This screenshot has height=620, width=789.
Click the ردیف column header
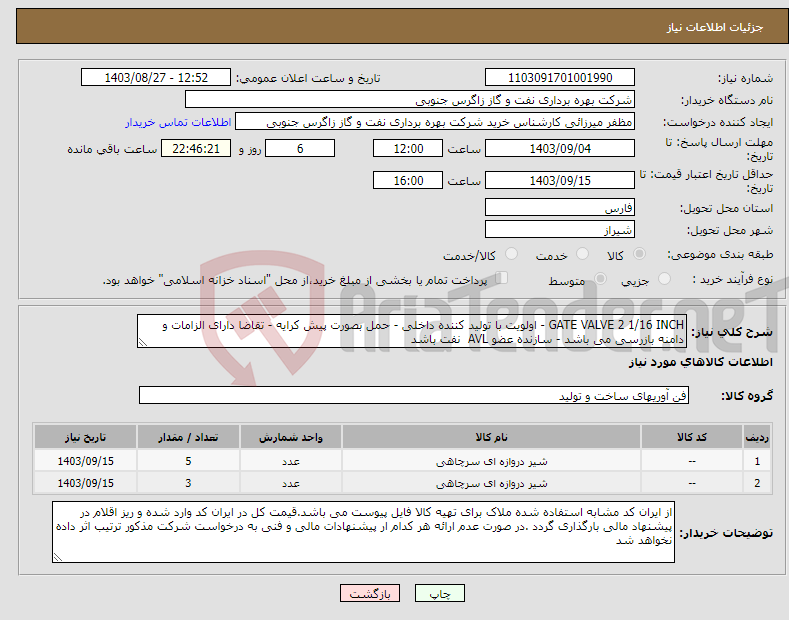pyautogui.click(x=757, y=437)
